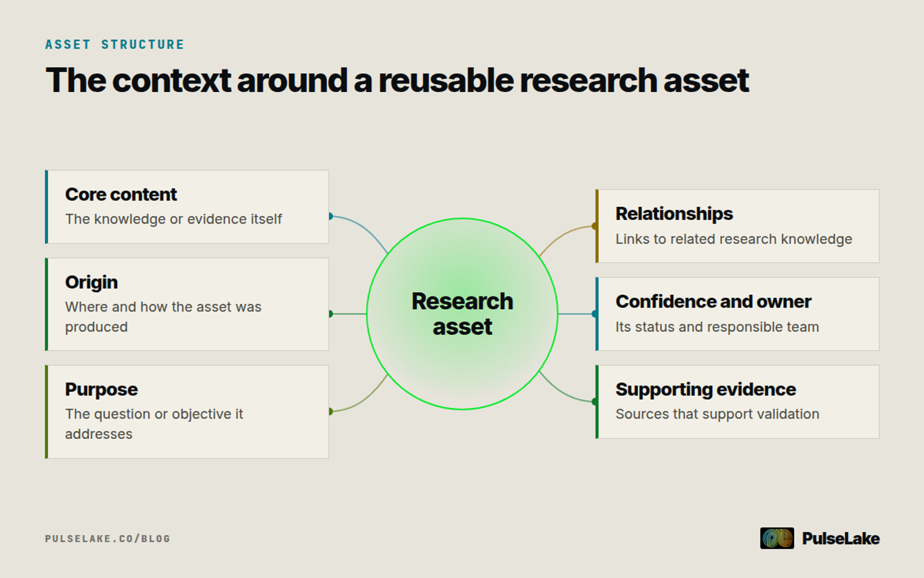Click the PulseLake logo icon
Image resolution: width=924 pixels, height=578 pixels.
[777, 538]
